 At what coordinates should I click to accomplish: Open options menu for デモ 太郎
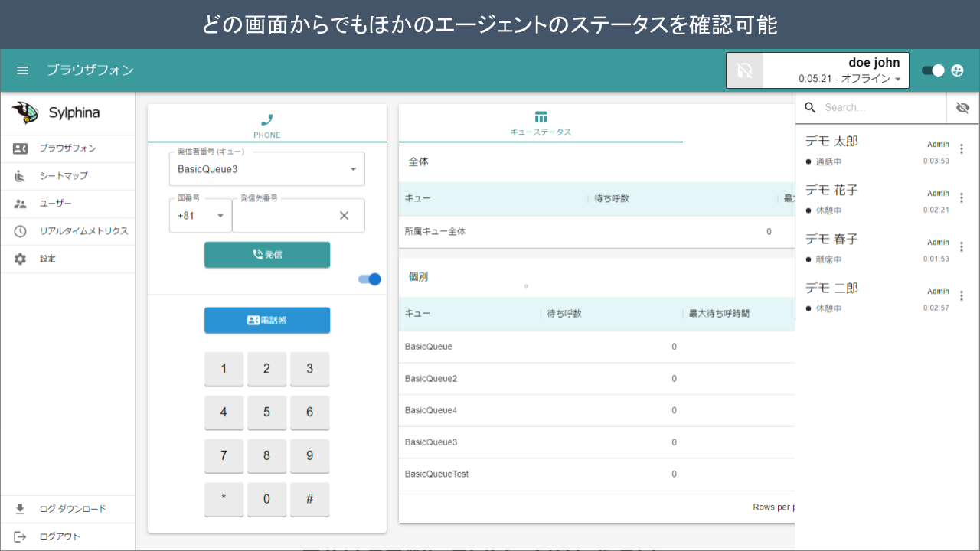pyautogui.click(x=962, y=149)
